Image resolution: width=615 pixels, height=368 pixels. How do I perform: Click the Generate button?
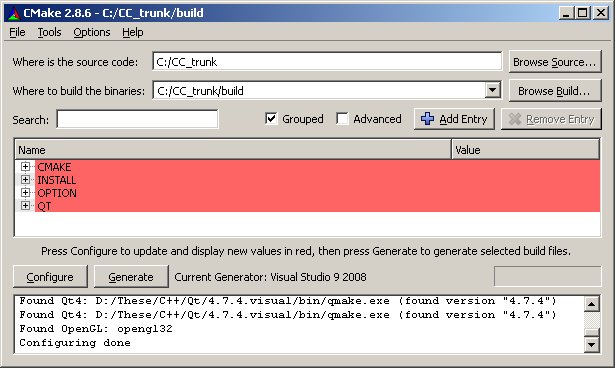[x=131, y=277]
